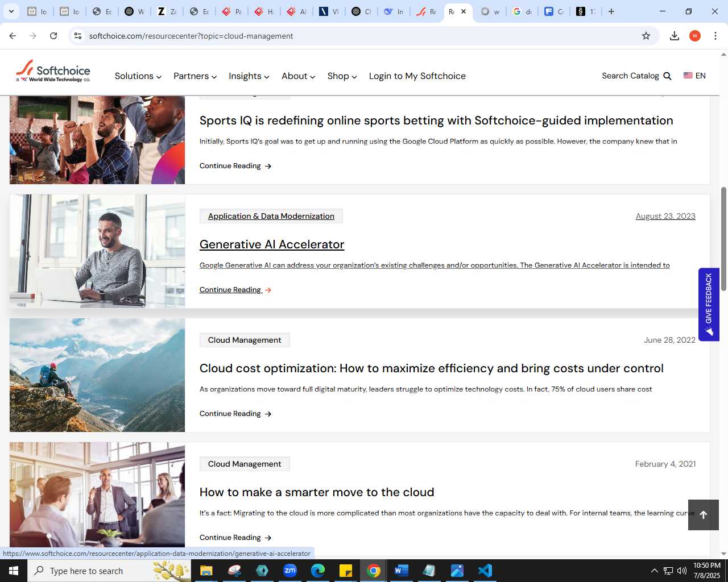Click Continue Reading under Generative AI Accelerator

[235, 290]
